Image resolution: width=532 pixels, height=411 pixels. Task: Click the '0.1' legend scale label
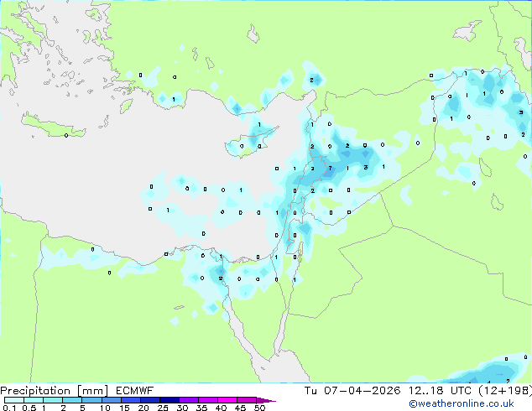tap(9, 408)
